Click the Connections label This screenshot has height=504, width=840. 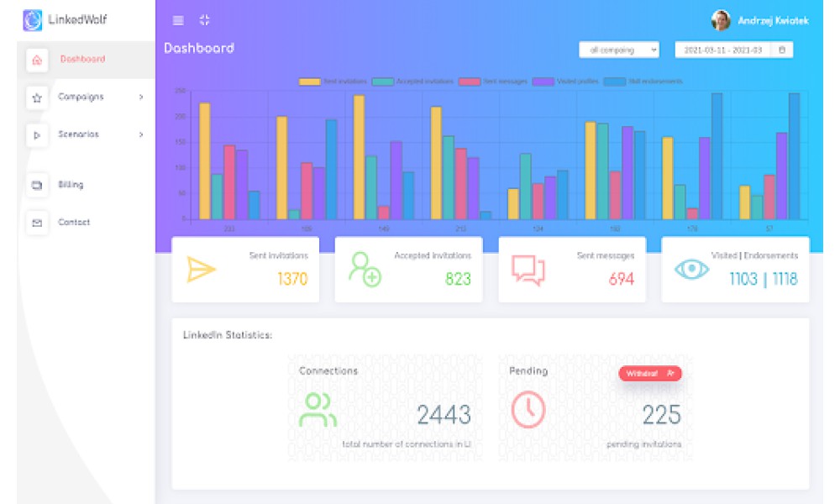(x=328, y=370)
